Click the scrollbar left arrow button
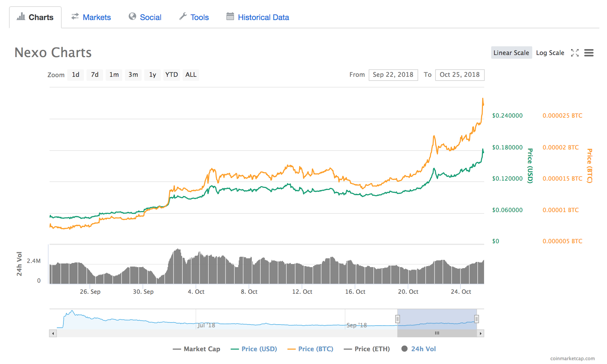Viewport: 607px width, 364px height. [53, 334]
